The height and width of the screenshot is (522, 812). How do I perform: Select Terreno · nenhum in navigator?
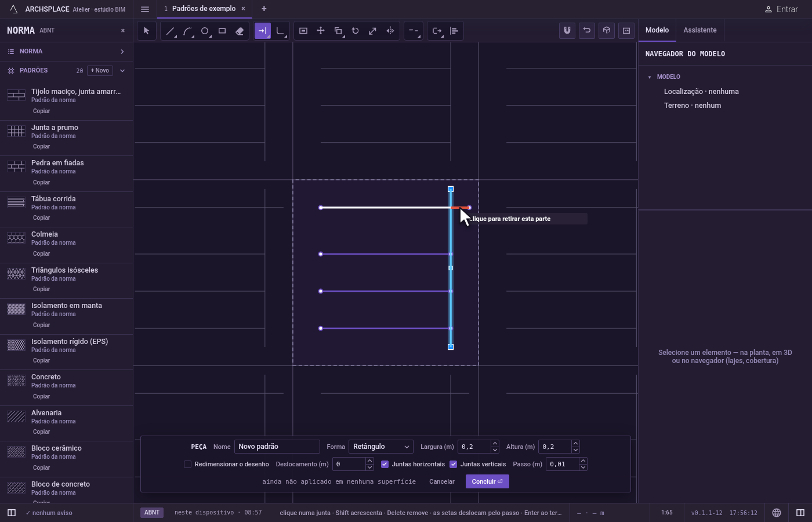[693, 106]
